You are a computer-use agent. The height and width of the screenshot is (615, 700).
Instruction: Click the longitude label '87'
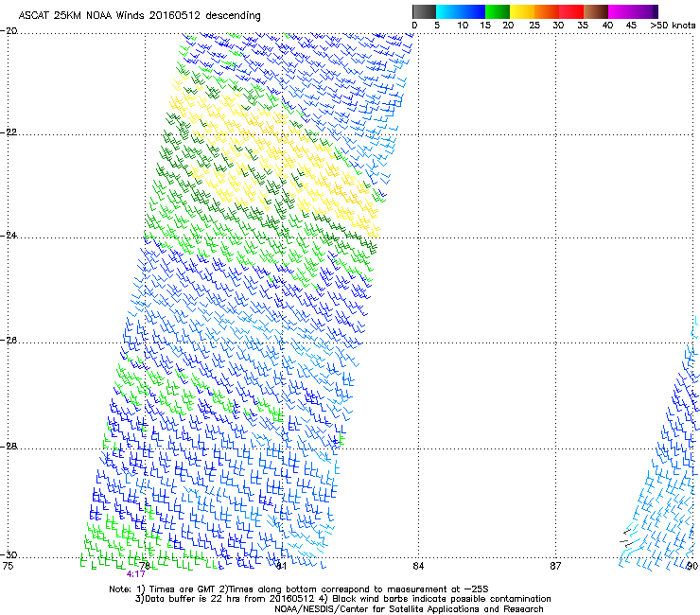pos(555,566)
